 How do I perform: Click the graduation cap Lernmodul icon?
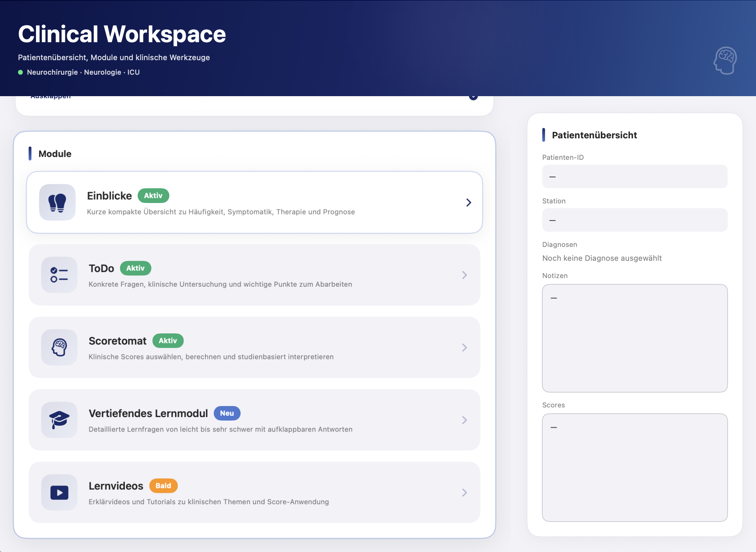click(x=59, y=420)
